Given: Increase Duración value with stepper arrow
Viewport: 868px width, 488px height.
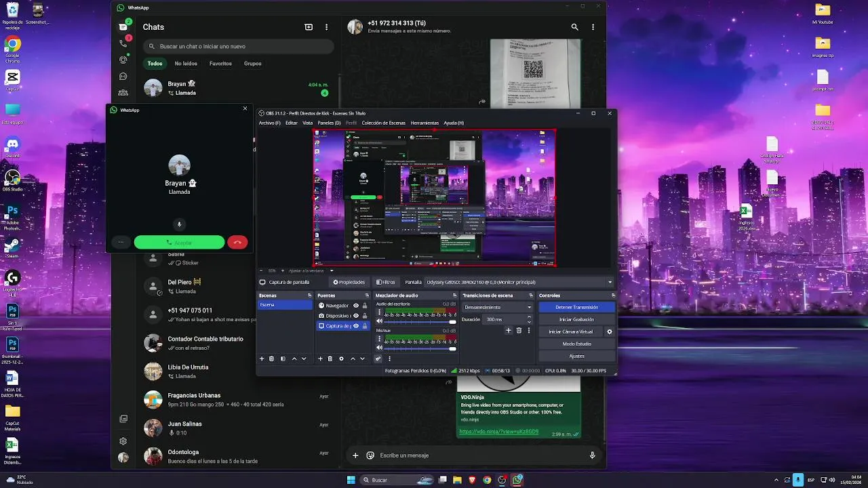Looking at the screenshot, I should [529, 317].
